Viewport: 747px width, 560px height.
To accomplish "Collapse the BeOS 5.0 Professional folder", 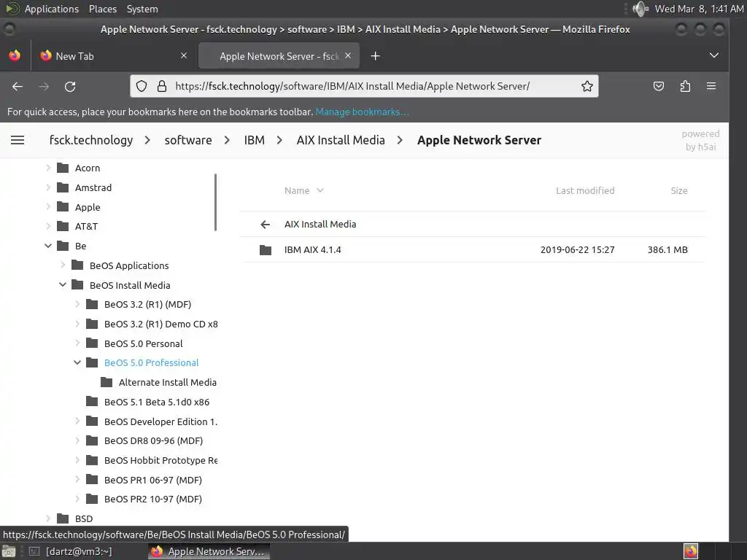I will point(77,363).
